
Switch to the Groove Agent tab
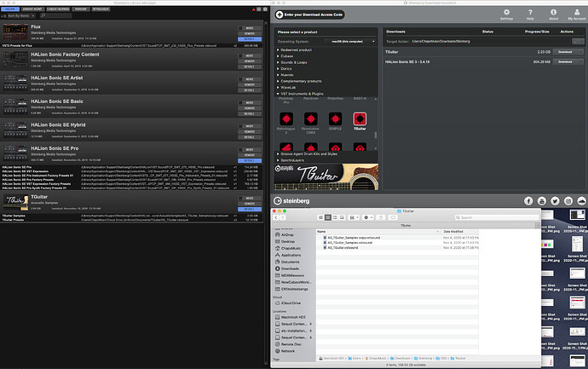coord(32,9)
